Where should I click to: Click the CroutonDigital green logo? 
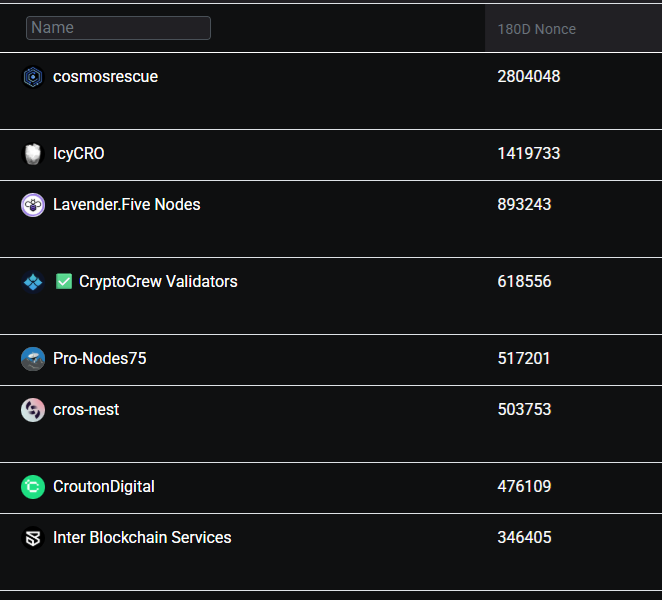33,486
